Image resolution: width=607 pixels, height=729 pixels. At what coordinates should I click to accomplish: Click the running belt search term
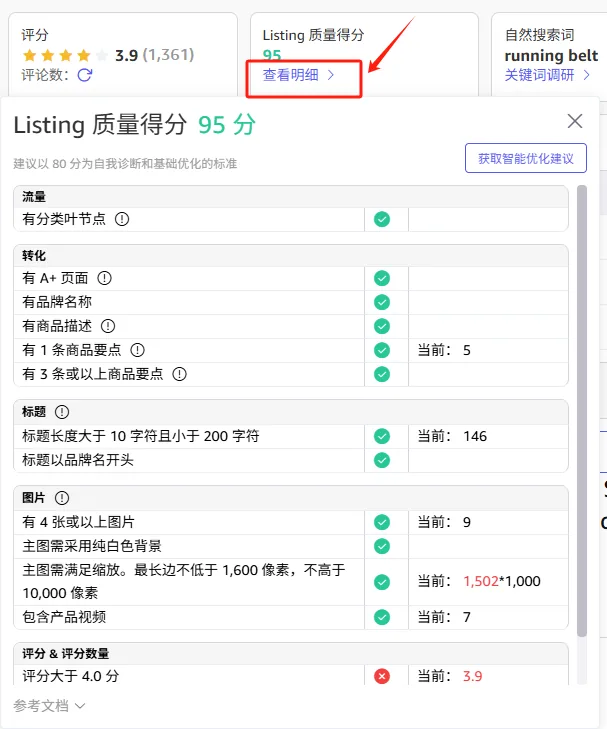551,55
